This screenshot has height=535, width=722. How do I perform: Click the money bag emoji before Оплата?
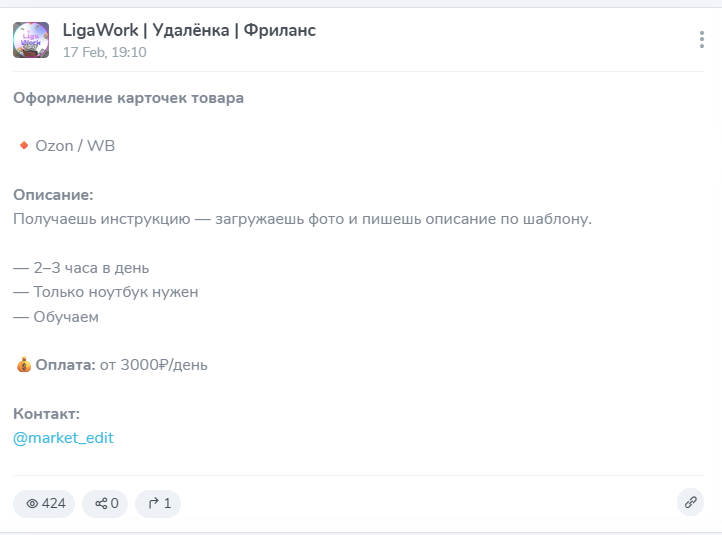point(24,365)
